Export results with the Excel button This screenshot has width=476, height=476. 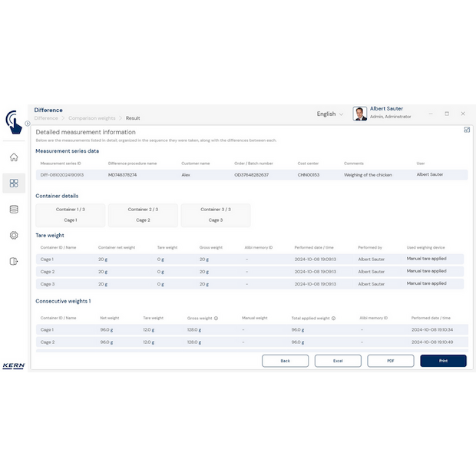(x=338, y=360)
